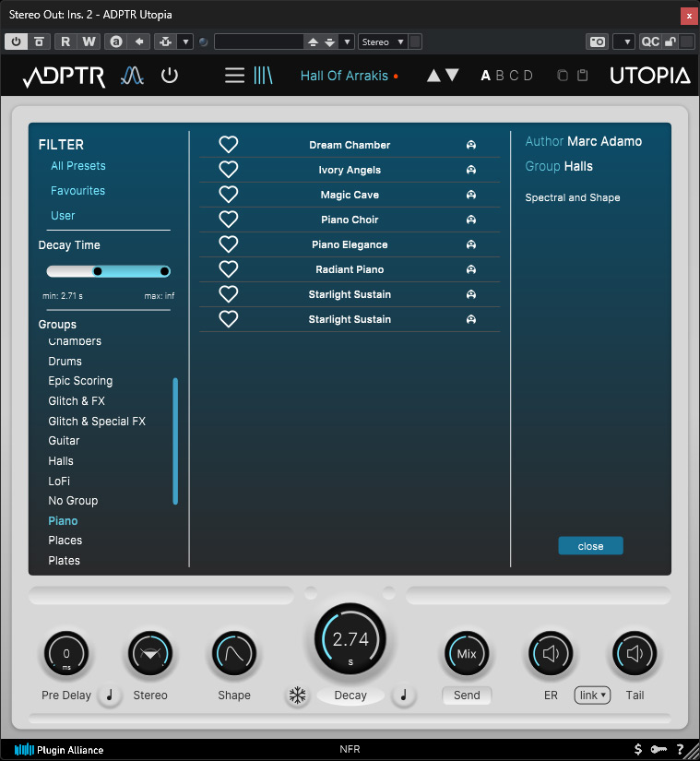The height and width of the screenshot is (761, 700).
Task: Favourite the Piano Elegance preset heart
Action: [229, 244]
